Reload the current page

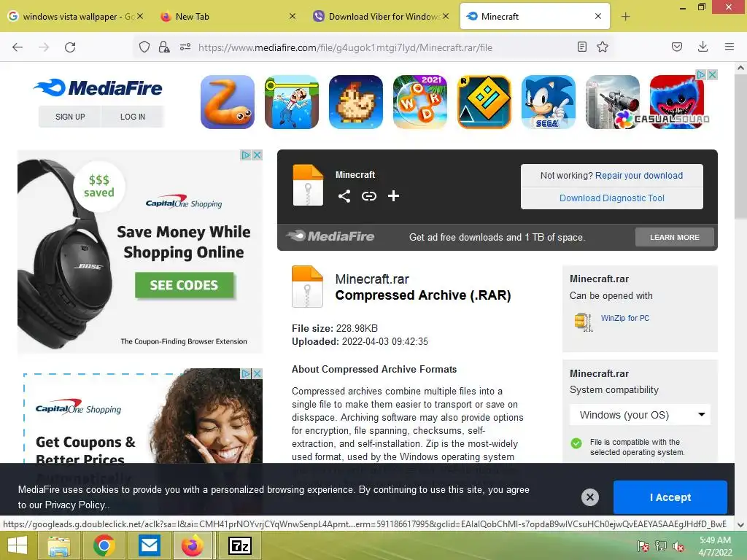coord(70,47)
